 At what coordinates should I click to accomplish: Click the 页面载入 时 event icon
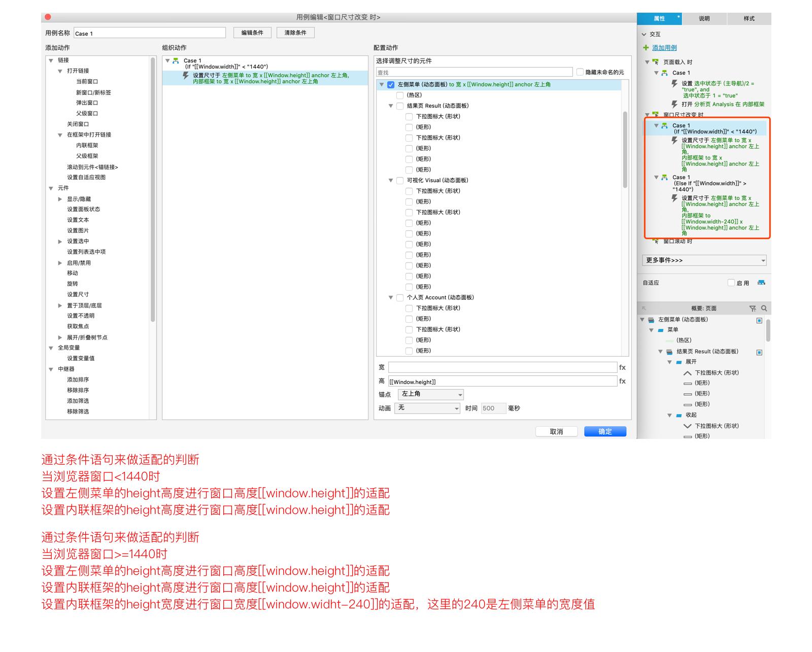coord(656,62)
